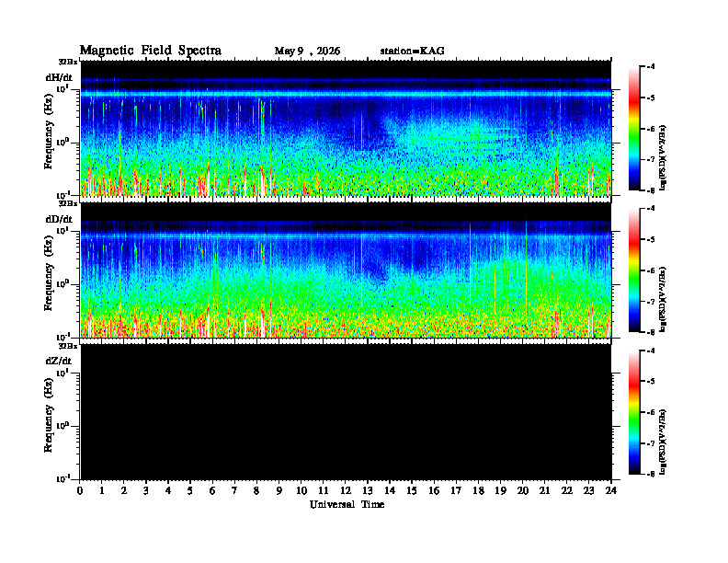The height and width of the screenshot is (563, 728).
Task: Click the "5" hour tick label on the time axis
Action: pos(190,491)
